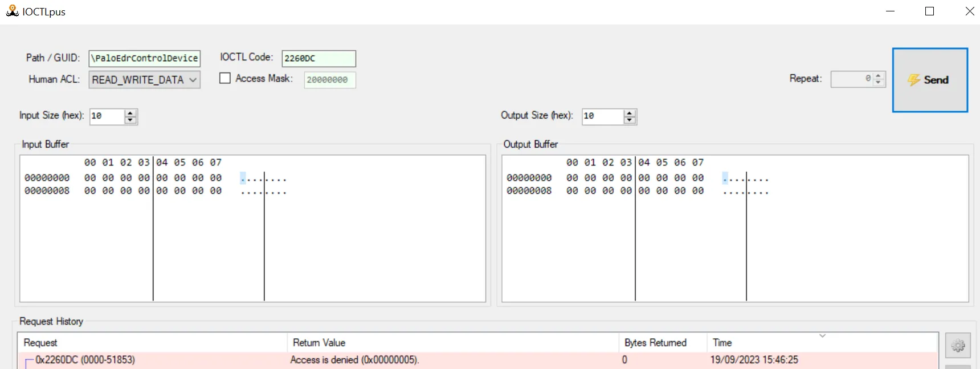Image resolution: width=980 pixels, height=369 pixels.
Task: Sort history by the Time column header
Action: pos(763,343)
